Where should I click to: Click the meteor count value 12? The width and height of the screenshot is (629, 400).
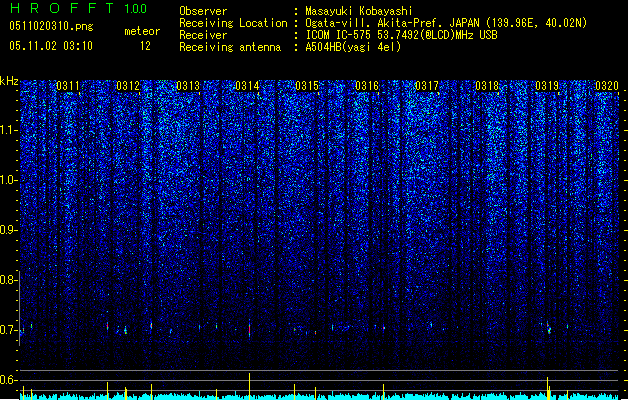click(x=145, y=46)
